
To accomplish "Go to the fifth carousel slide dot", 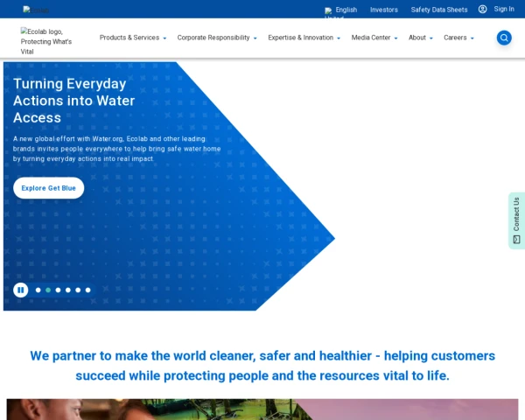I will pyautogui.click(x=78, y=290).
